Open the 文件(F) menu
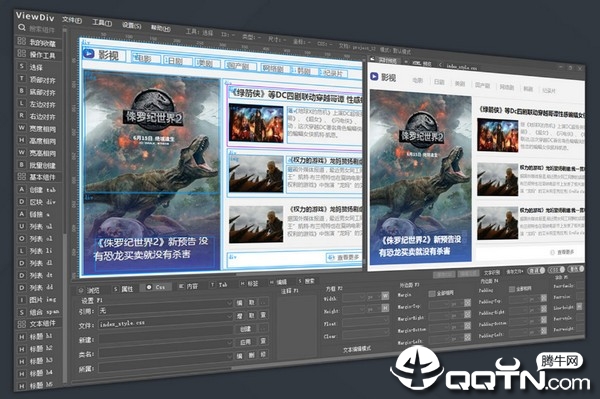Viewport: 600px width, 399px height. pyautogui.click(x=72, y=20)
